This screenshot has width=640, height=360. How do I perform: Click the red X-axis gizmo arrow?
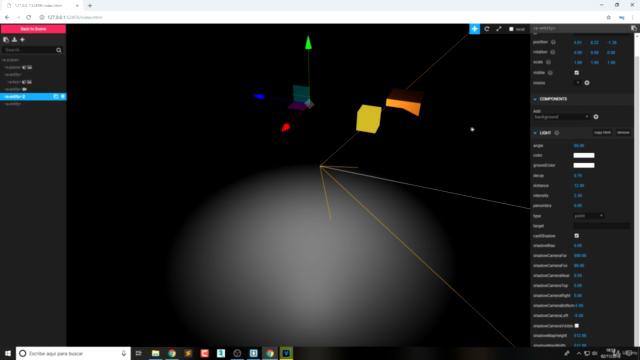[x=285, y=128]
